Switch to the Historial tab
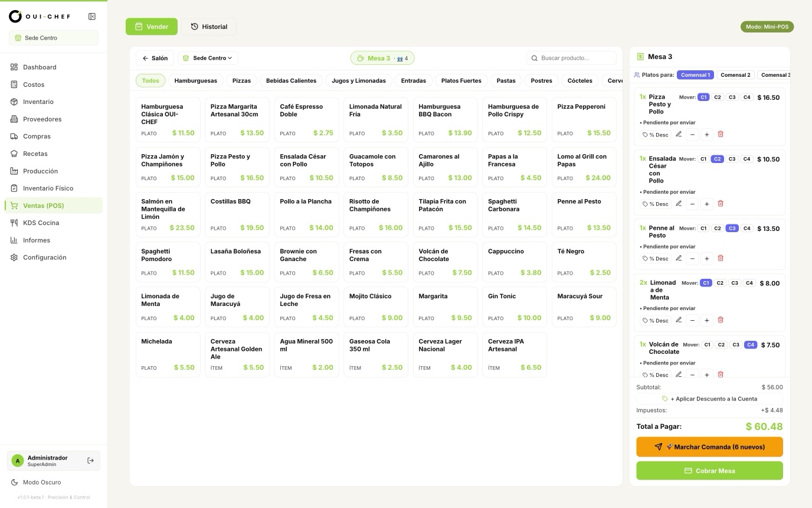 tap(209, 27)
